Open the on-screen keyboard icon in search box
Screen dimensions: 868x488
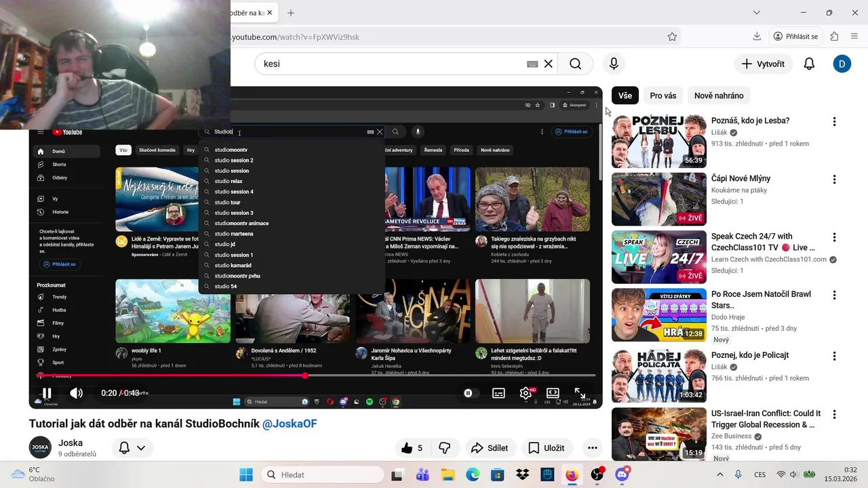[x=532, y=64]
